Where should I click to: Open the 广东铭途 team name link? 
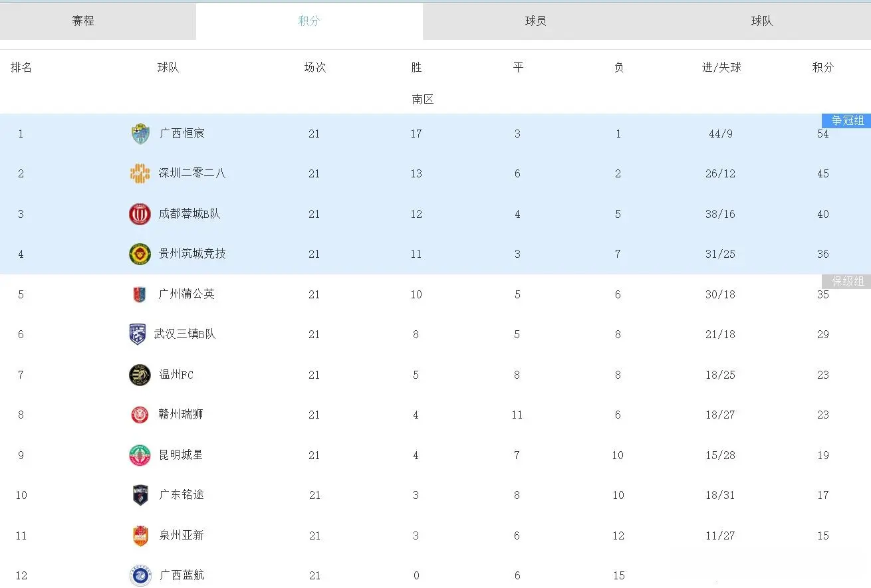click(x=182, y=495)
